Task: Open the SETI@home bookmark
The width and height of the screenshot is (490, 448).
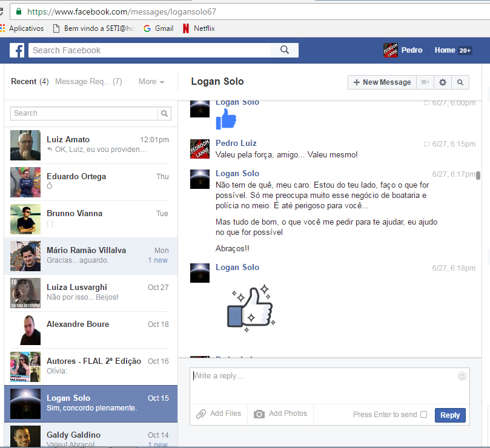Action: click(x=94, y=28)
